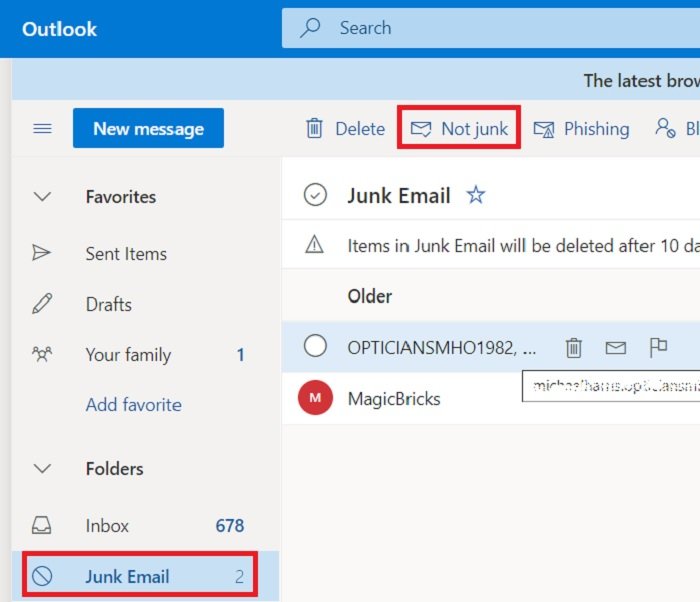Click the Drafts pencil icon
This screenshot has height=602, width=700.
(42, 303)
